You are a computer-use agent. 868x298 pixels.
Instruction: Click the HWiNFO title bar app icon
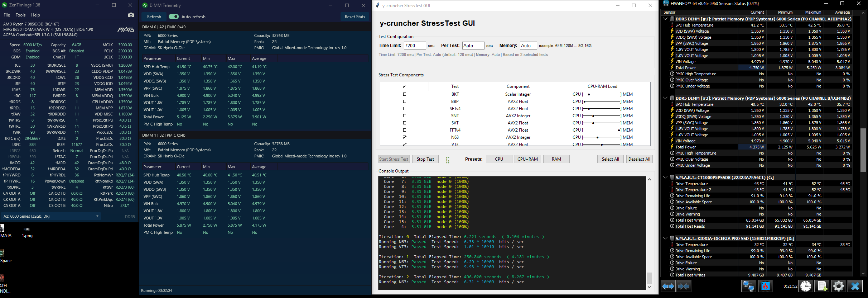tap(666, 3)
